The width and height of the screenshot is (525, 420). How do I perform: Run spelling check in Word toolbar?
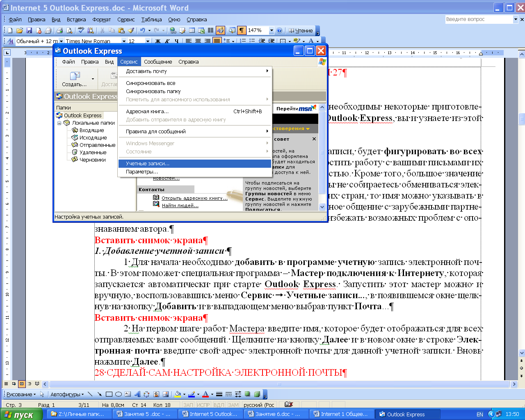pyautogui.click(x=81, y=30)
